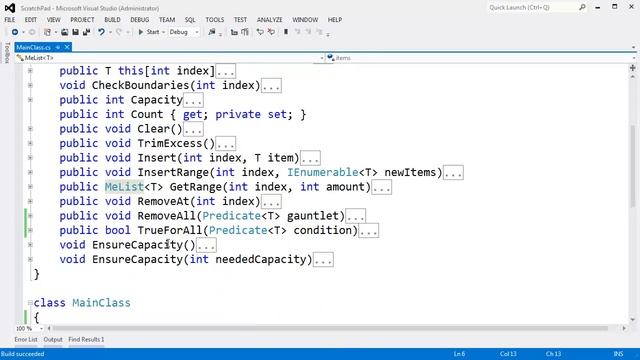Undo the last action via toolbar

(101, 32)
